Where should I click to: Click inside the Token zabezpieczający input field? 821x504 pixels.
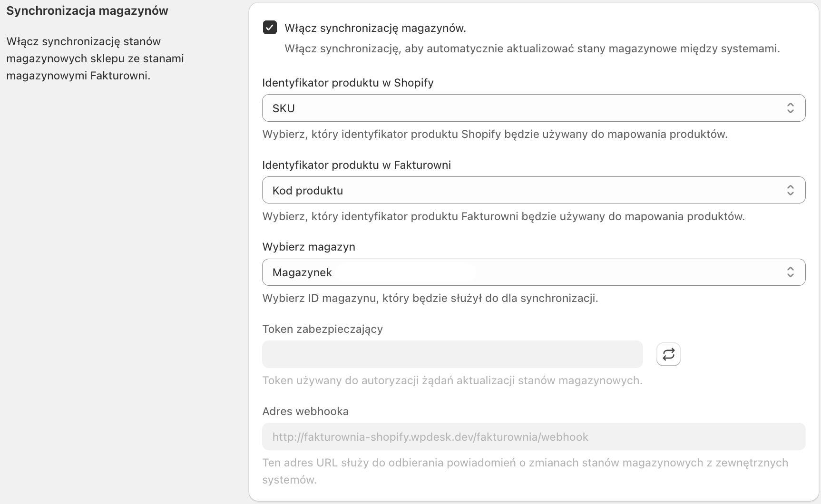(452, 354)
